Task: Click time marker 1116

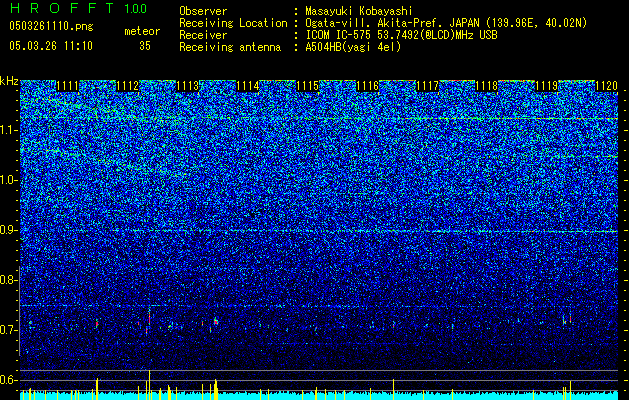Action: 367,86
